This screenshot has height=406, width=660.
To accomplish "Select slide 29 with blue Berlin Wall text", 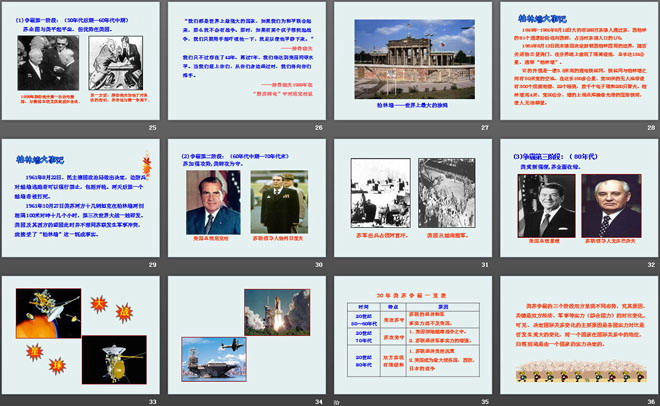I will point(81,198).
